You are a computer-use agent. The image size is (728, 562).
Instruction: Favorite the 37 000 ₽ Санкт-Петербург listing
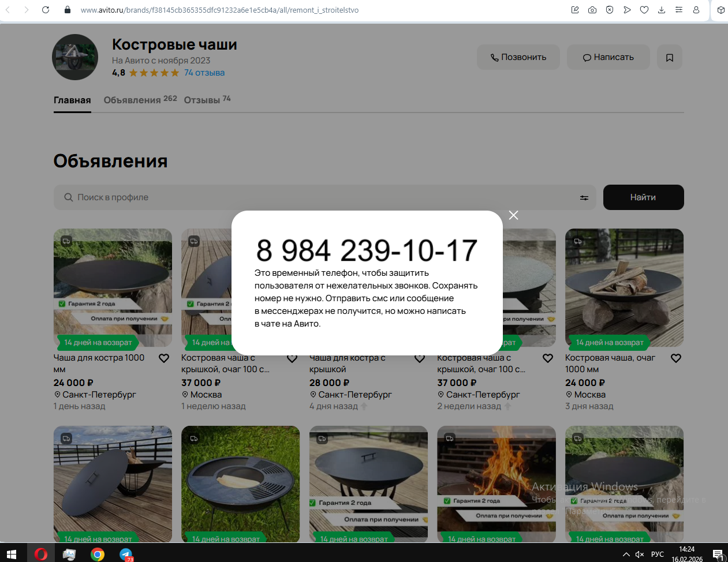(x=548, y=358)
